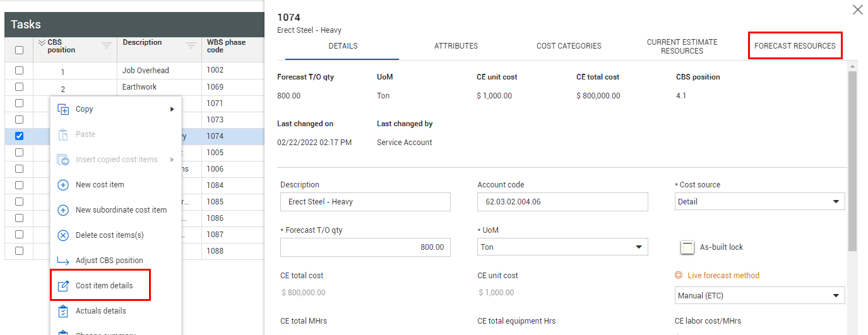
Task: Open the Cost Categories tab
Action: click(x=569, y=46)
